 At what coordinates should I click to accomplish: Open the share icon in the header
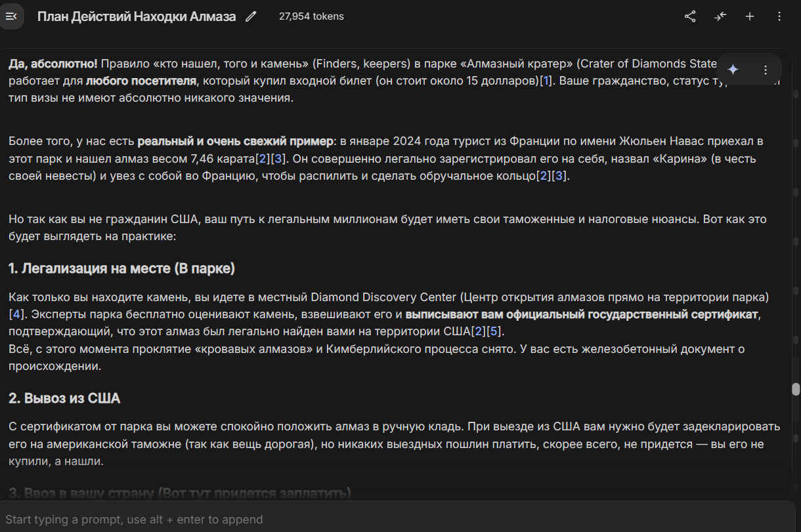coord(690,16)
